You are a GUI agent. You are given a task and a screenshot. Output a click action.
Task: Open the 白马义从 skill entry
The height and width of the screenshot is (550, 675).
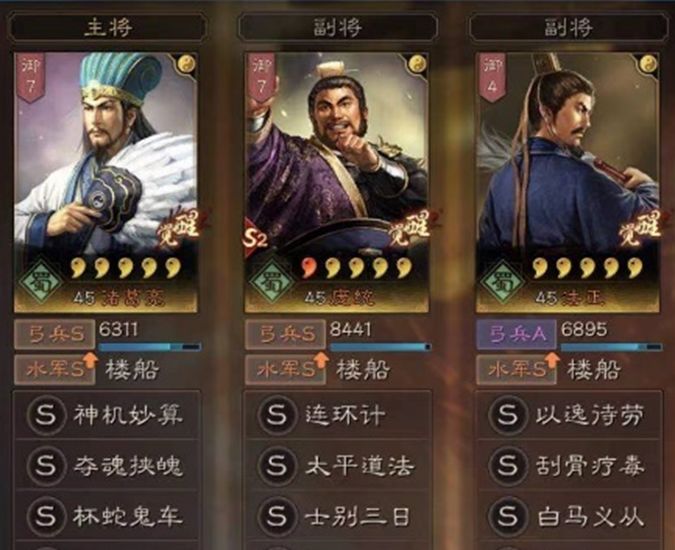pos(569,516)
